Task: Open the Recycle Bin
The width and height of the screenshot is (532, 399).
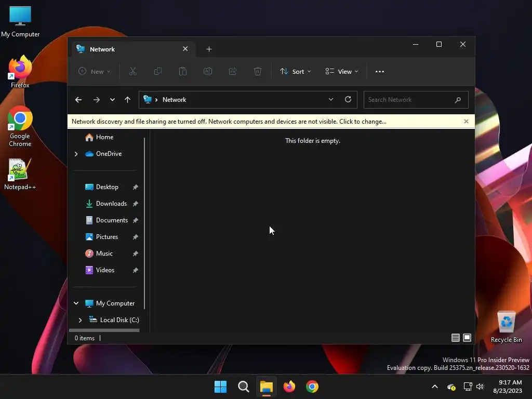Action: [506, 327]
